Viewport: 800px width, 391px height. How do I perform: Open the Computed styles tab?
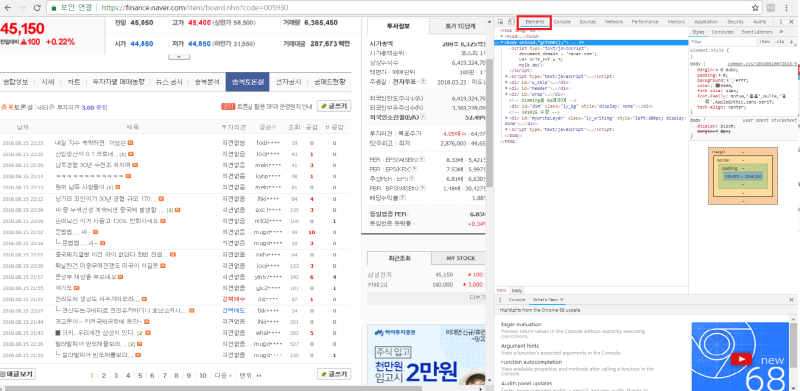tap(722, 32)
